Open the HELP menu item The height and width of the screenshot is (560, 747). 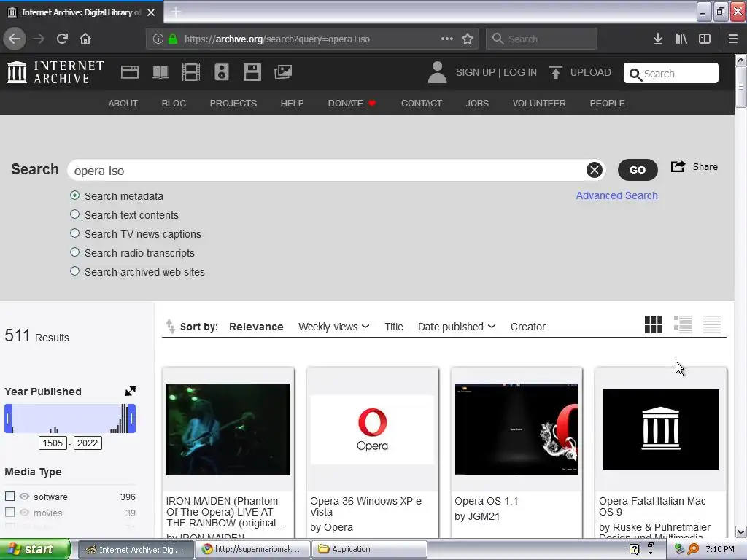pos(292,104)
